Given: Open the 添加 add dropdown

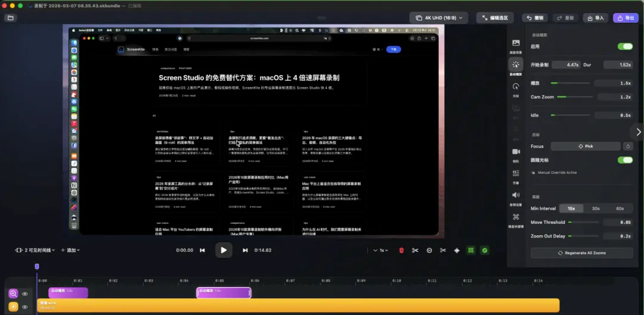Looking at the screenshot, I should coord(70,250).
